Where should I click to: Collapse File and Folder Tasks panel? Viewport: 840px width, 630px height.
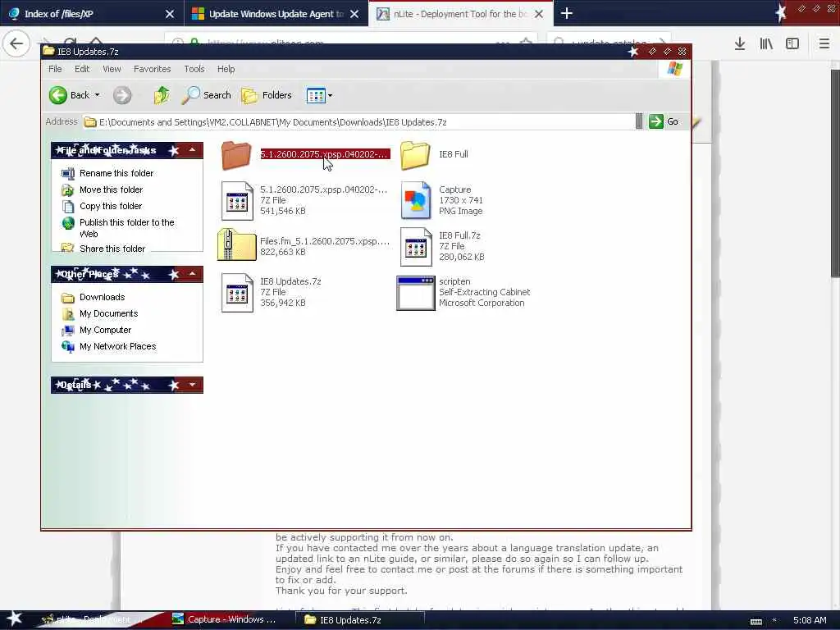click(x=192, y=150)
